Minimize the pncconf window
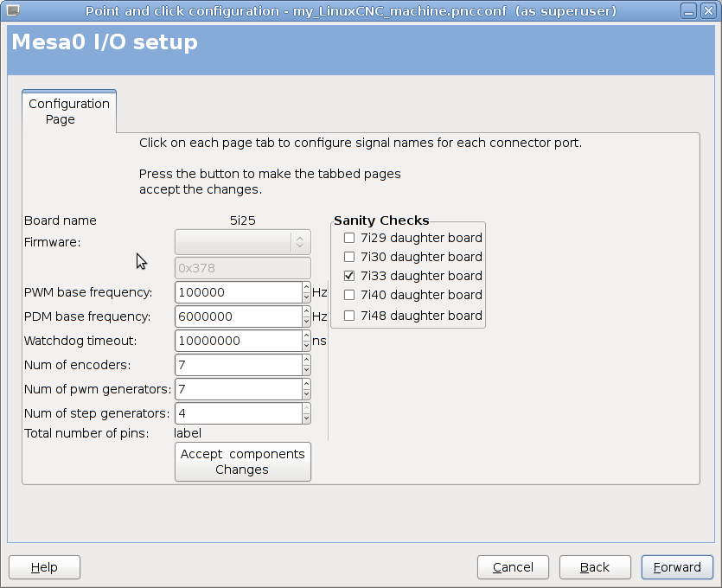The image size is (722, 588). pyautogui.click(x=688, y=10)
